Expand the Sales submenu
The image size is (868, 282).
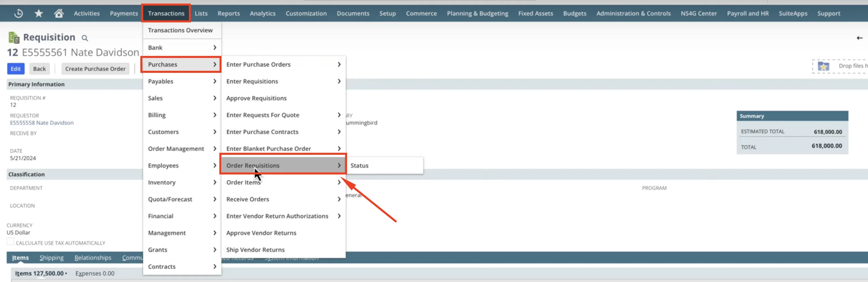click(x=182, y=98)
